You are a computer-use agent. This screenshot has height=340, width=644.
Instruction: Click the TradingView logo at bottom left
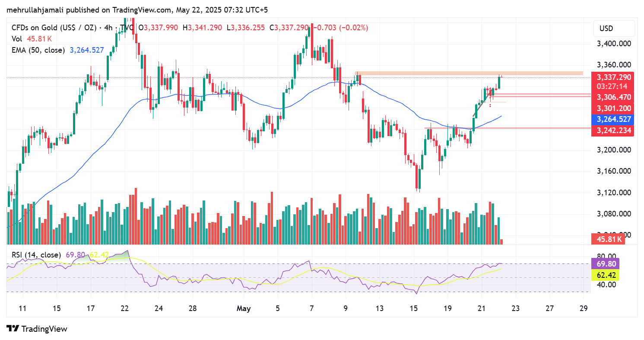pos(37,329)
